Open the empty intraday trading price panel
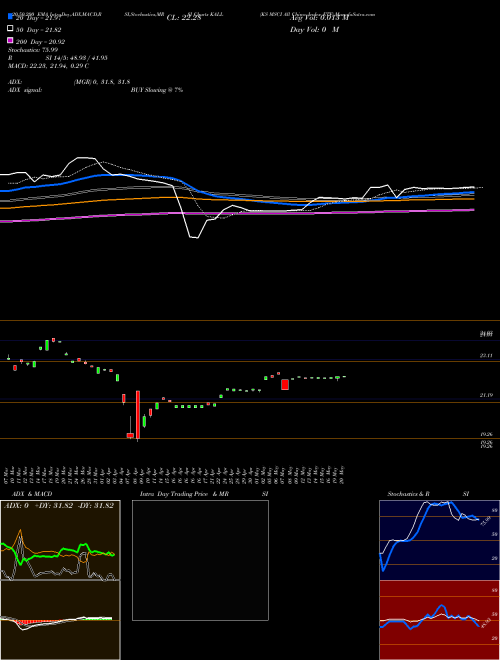This screenshot has width=500, height=660. pyautogui.click(x=200, y=560)
